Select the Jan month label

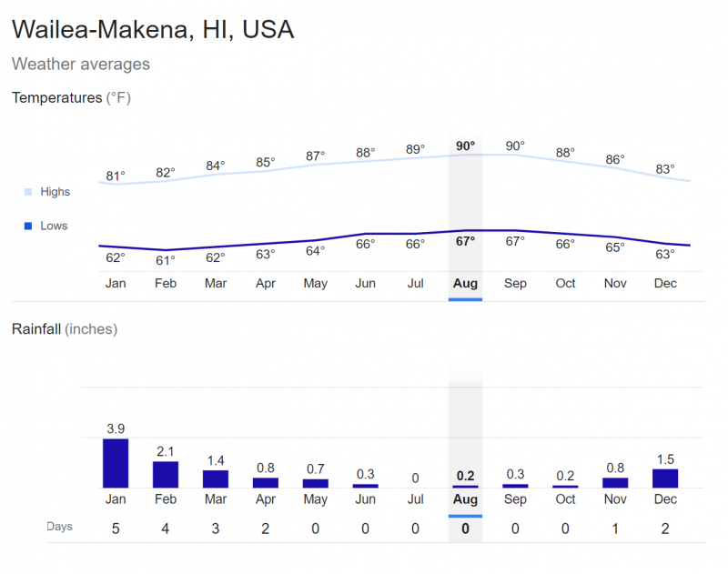coord(116,283)
